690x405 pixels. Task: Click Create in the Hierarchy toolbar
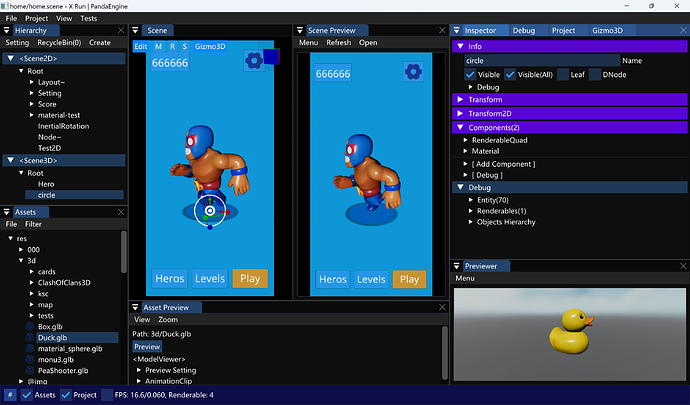click(x=99, y=43)
